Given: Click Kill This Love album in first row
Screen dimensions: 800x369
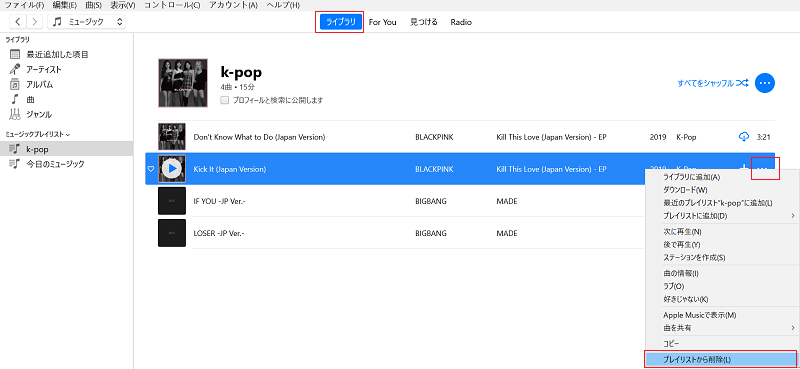Looking at the screenshot, I should tap(551, 137).
